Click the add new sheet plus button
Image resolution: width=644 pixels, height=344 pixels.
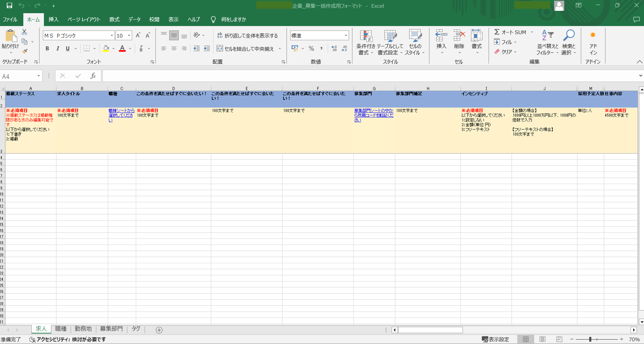[159, 330]
